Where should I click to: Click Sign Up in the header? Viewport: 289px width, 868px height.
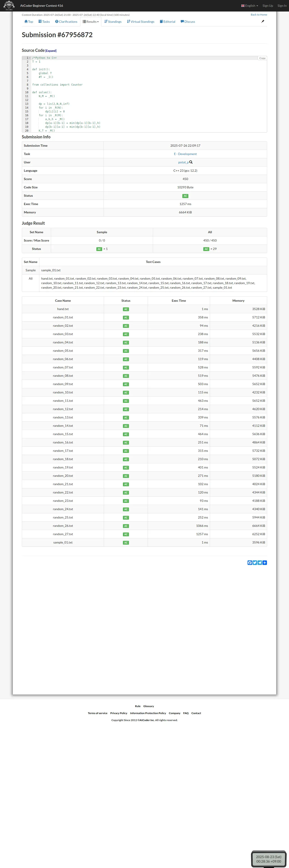click(268, 6)
